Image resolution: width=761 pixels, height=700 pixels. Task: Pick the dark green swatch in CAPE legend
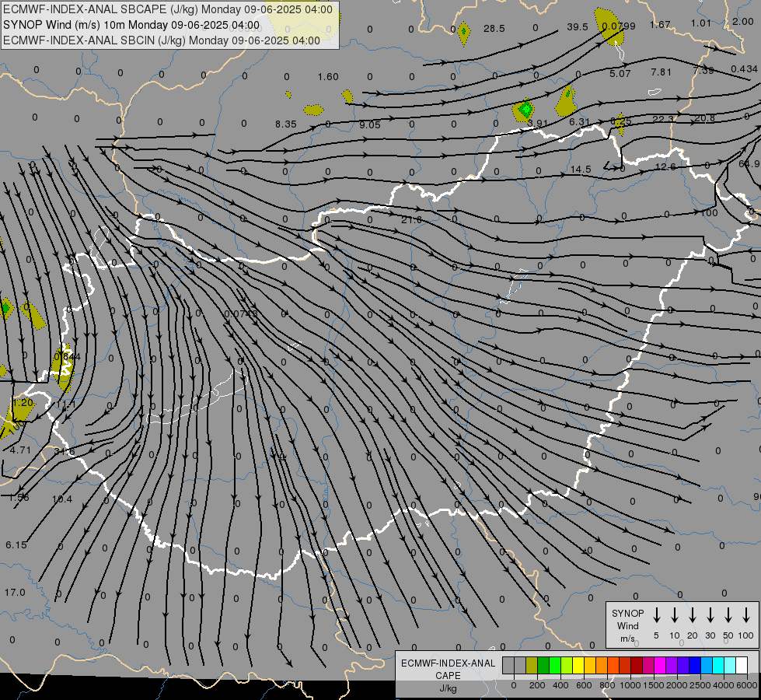coord(543,666)
